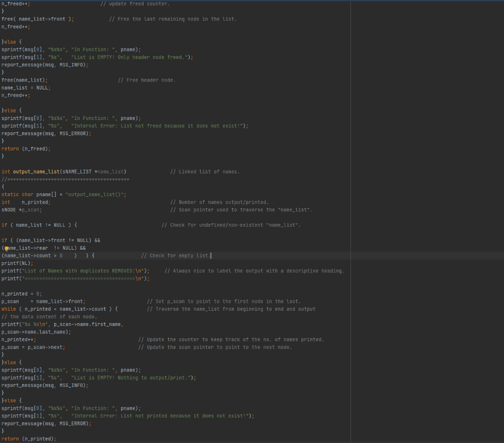The height and width of the screenshot is (443, 504).
Task: Place cursor on "free( name_list->front );" line
Action: tap(37, 19)
